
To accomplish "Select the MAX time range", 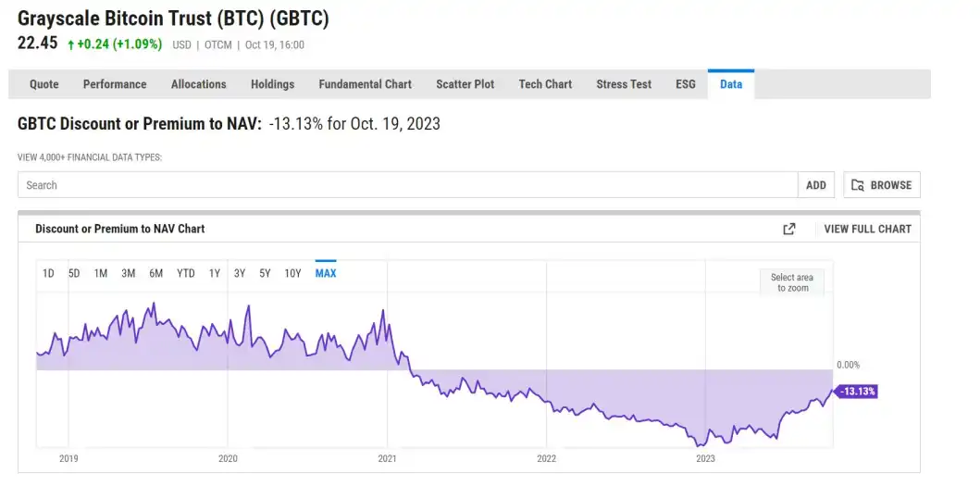I will pos(326,273).
